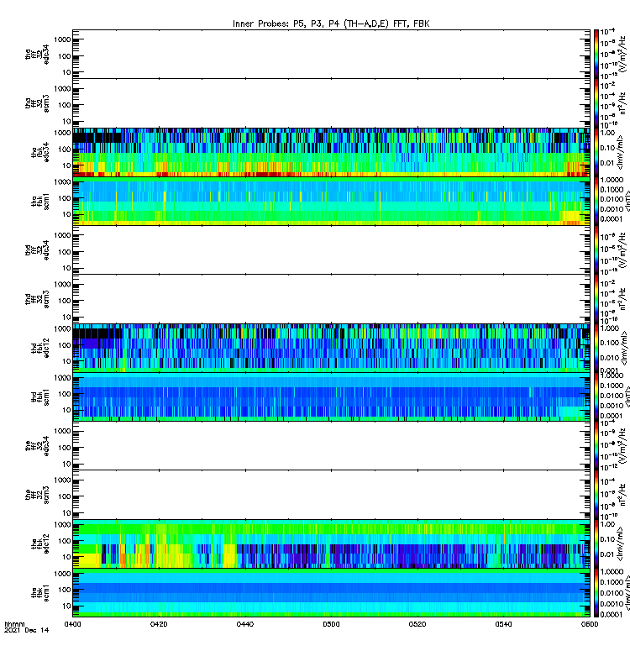Click the 10 tick label of thd fbk edc12 panel

(x=66, y=361)
